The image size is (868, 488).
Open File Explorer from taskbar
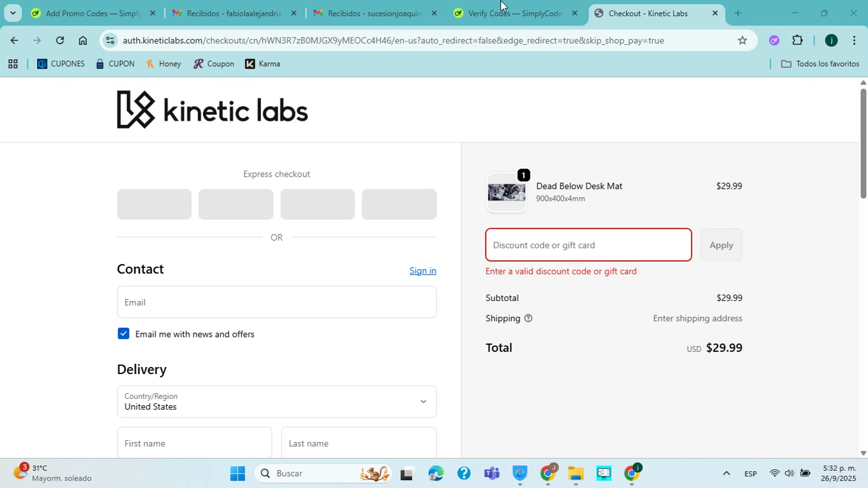(x=575, y=474)
